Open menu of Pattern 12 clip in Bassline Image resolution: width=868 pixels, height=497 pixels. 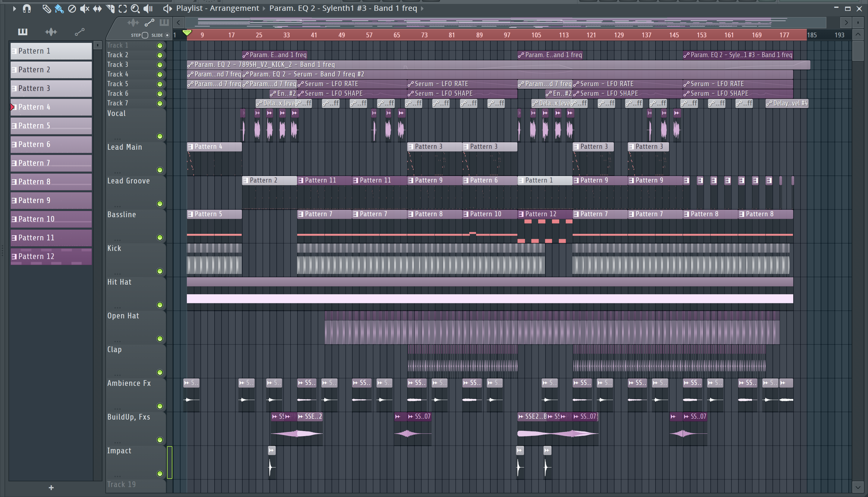coord(521,214)
